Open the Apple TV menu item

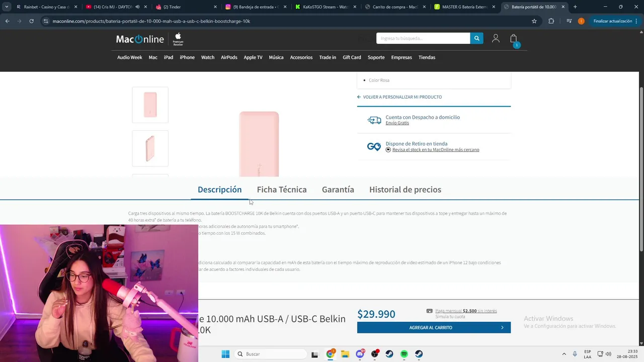(253, 57)
